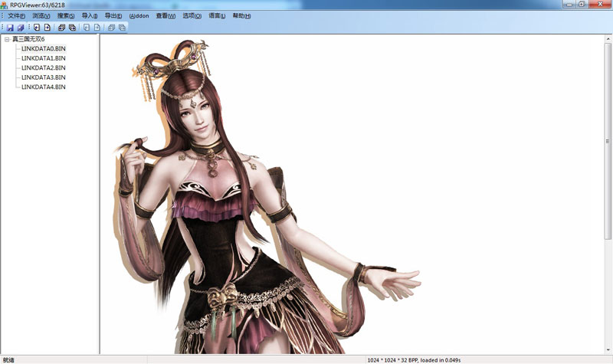Select LINKDATA4.BIN in the file tree
This screenshot has height=364, width=613.
43,87
